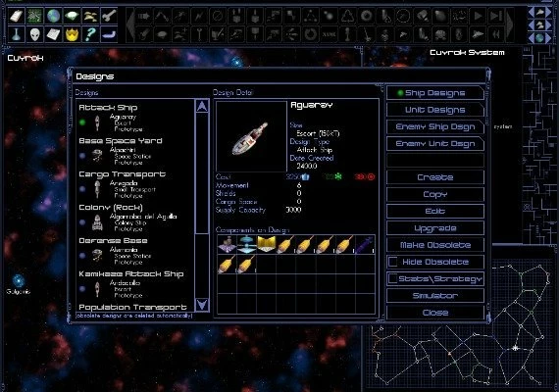Viewport: 559px width, 392px height.
Task: Click the greyed NAME rename order icon
Action: [329, 34]
